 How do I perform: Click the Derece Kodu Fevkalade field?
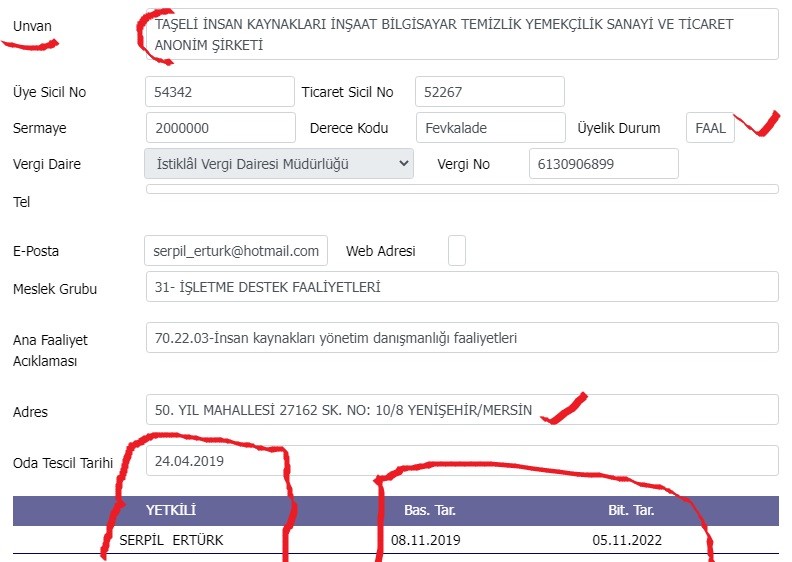491,128
